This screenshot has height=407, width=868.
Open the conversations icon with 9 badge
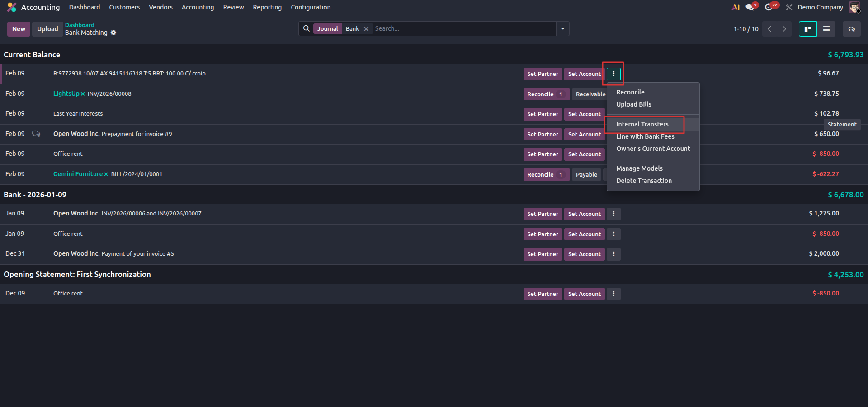tap(750, 7)
